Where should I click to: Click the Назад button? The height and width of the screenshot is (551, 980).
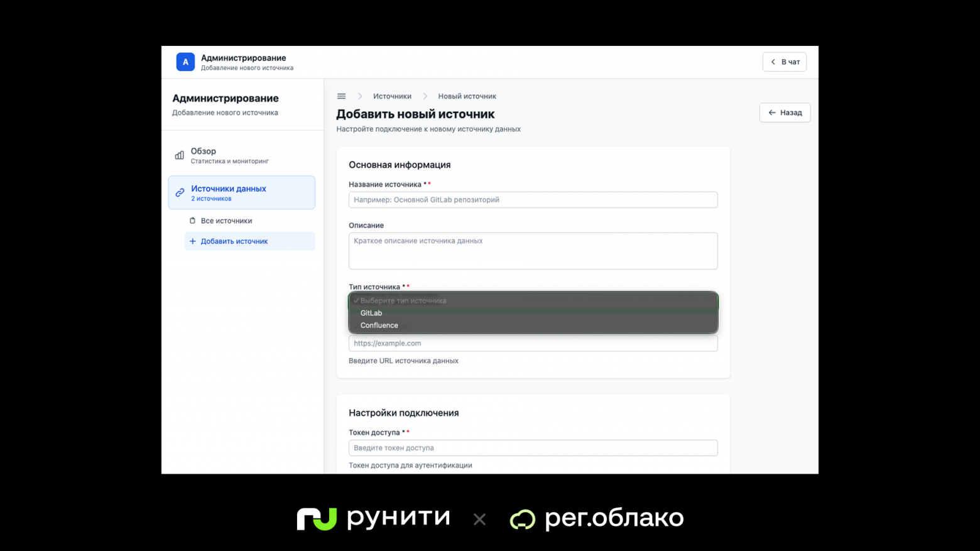tap(785, 112)
